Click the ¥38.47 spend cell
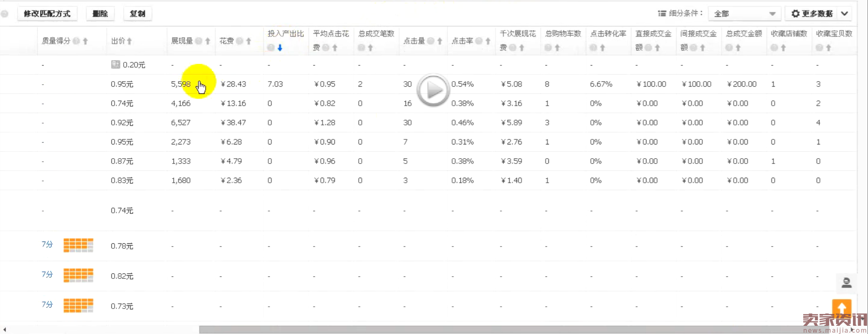The image size is (868, 334). point(233,123)
